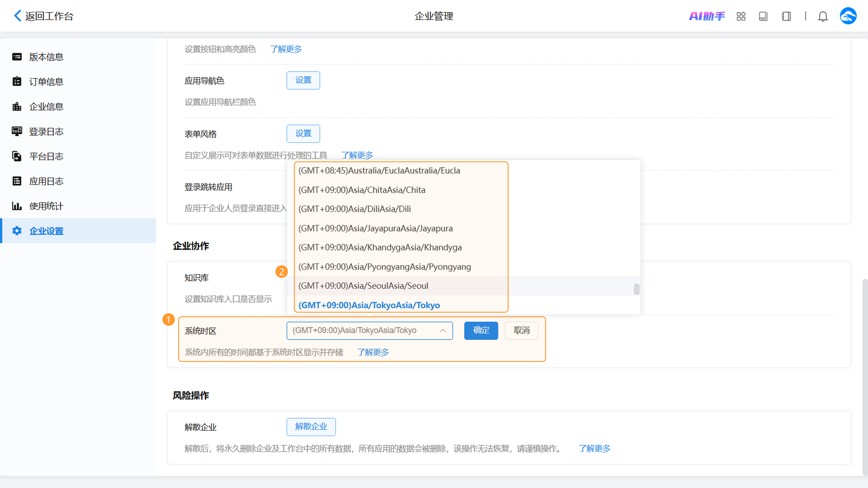The height and width of the screenshot is (488, 868).
Task: Click the 企业设置 gear icon in sidebar
Action: 17,231
